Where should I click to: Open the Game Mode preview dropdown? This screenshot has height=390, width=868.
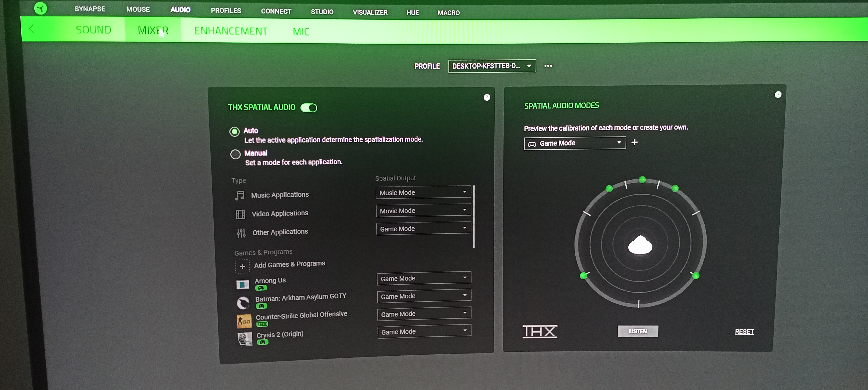[x=574, y=143]
